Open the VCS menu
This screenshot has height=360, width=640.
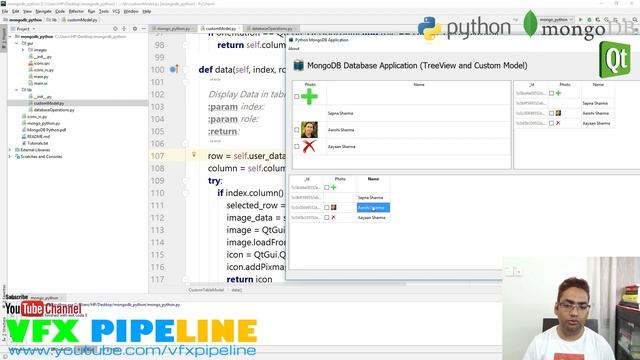point(116,11)
